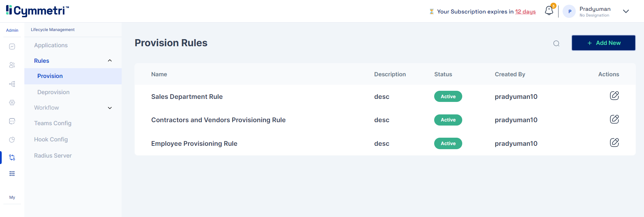Edit Contractors and Vendors Provisioning Rule
The height and width of the screenshot is (217, 644).
pyautogui.click(x=614, y=119)
